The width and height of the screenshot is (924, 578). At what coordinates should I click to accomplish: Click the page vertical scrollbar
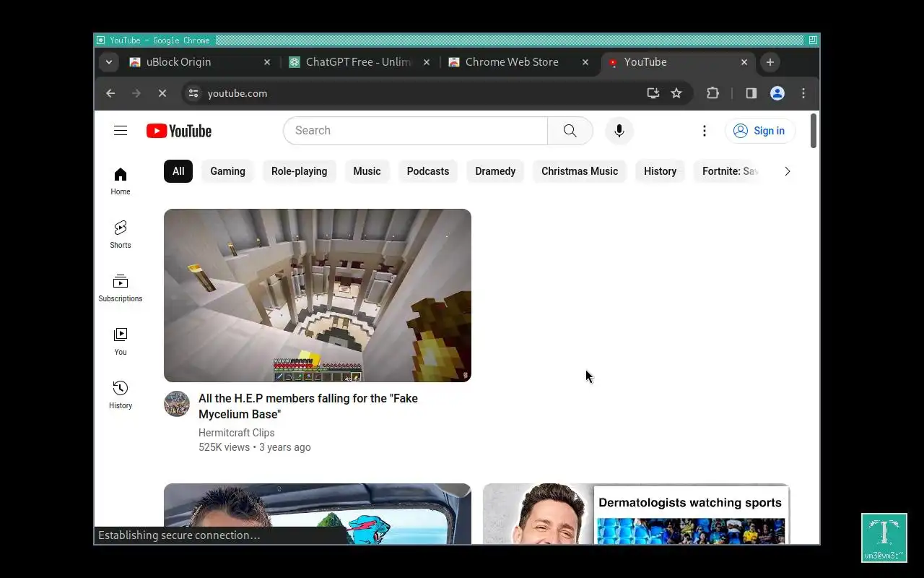pyautogui.click(x=814, y=131)
